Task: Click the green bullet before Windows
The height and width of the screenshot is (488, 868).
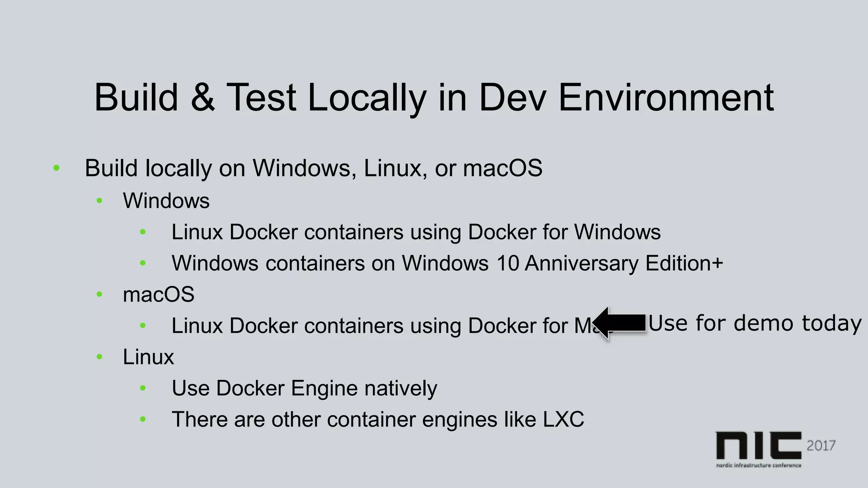Action: pos(100,201)
